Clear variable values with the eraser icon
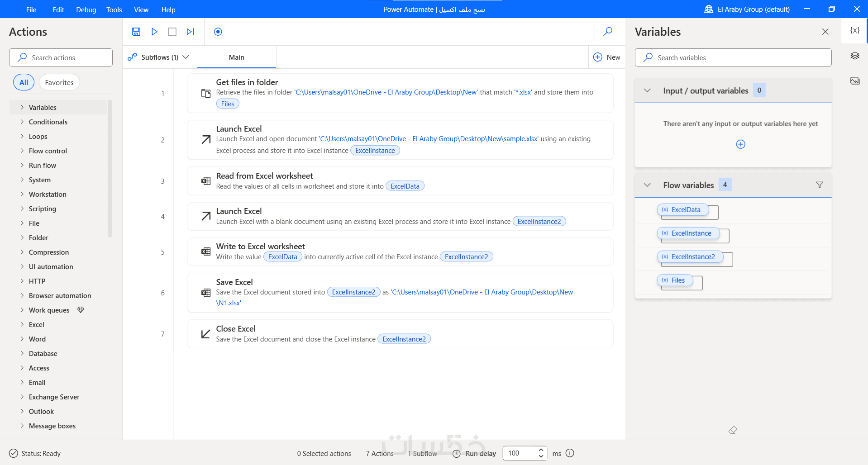868x465 pixels. click(733, 430)
